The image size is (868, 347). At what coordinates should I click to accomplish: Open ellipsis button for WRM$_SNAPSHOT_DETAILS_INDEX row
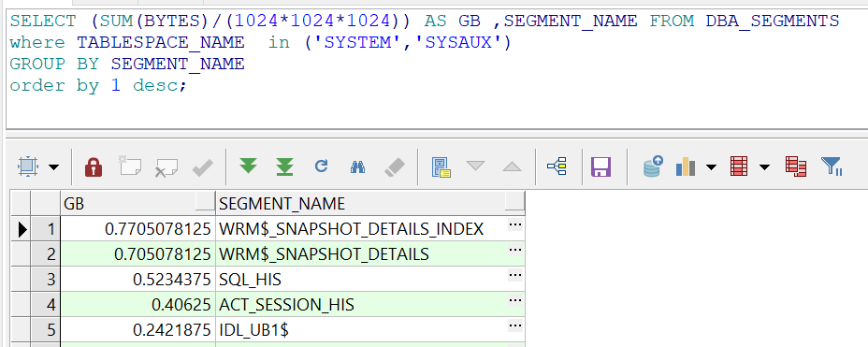click(x=515, y=224)
